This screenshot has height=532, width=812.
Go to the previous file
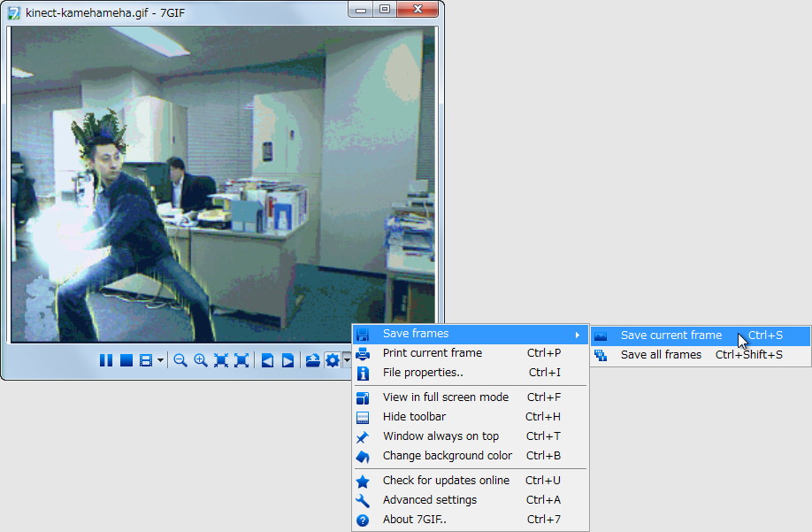(x=267, y=360)
